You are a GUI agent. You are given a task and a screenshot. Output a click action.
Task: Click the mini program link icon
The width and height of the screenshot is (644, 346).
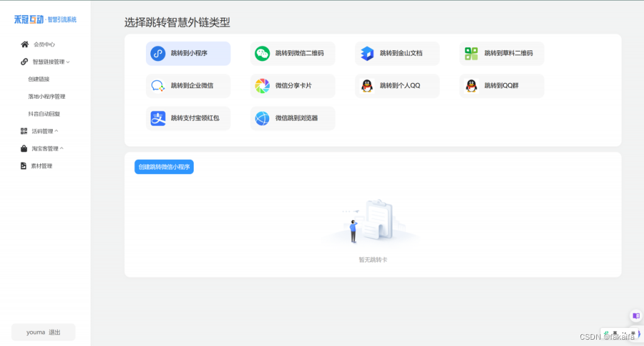(158, 53)
